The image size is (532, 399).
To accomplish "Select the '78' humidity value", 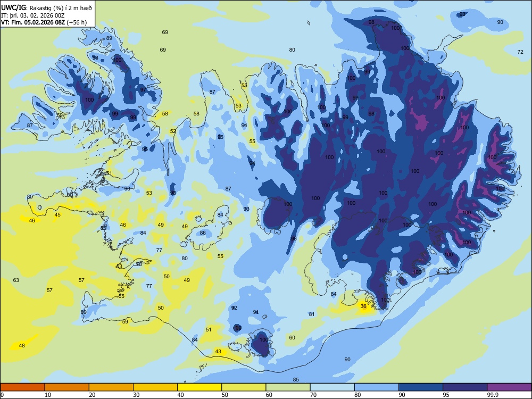I will tap(139, 264).
